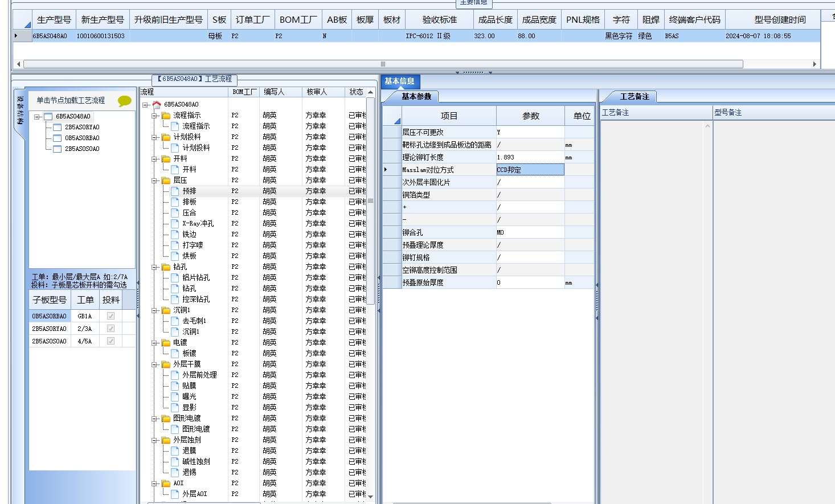
Task: Click the folder icon for 外层蚀刻
Action: coord(166,440)
